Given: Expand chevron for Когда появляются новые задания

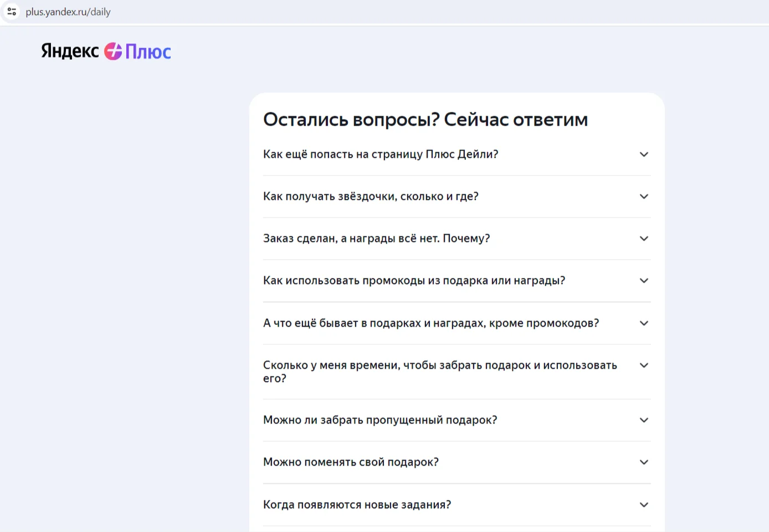Looking at the screenshot, I should pyautogui.click(x=644, y=505).
